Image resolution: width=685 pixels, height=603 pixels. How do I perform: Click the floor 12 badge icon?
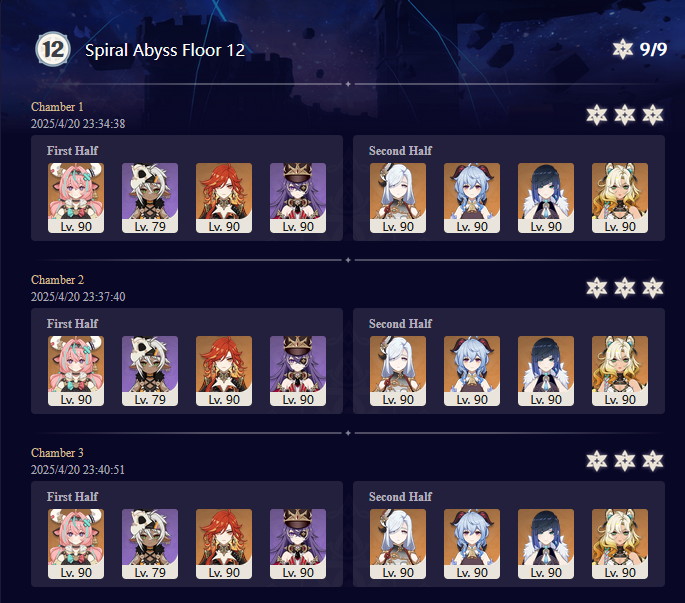[53, 49]
